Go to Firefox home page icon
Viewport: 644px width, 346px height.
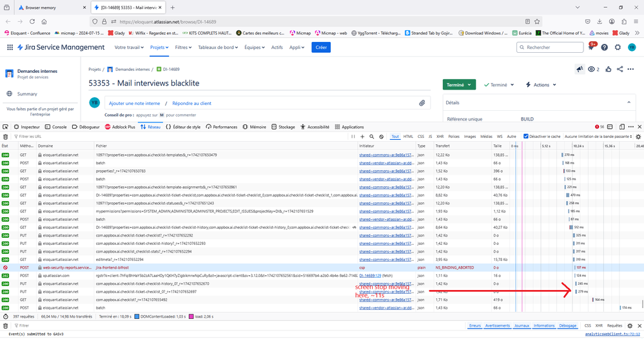point(44,21)
